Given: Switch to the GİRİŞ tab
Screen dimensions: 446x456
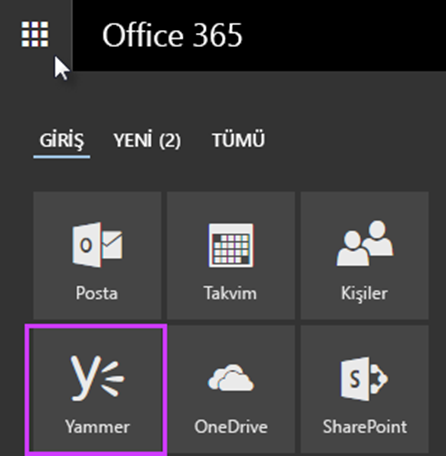Looking at the screenshot, I should pyautogui.click(x=62, y=140).
